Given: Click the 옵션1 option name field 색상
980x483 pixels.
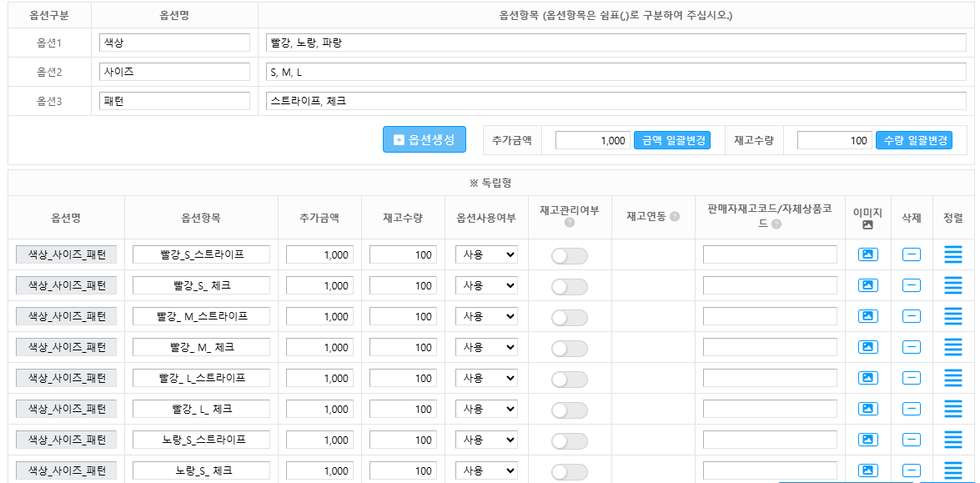Looking at the screenshot, I should pyautogui.click(x=174, y=43).
